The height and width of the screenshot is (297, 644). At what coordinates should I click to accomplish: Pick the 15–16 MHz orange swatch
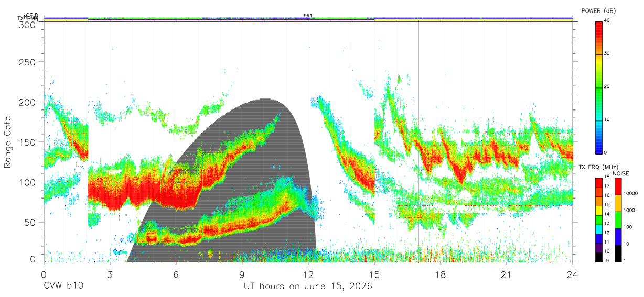click(x=598, y=200)
